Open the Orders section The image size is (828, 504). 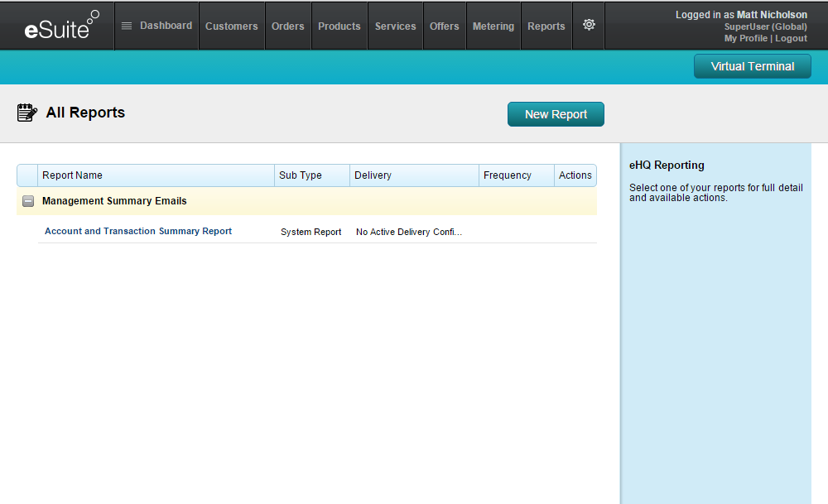287,26
